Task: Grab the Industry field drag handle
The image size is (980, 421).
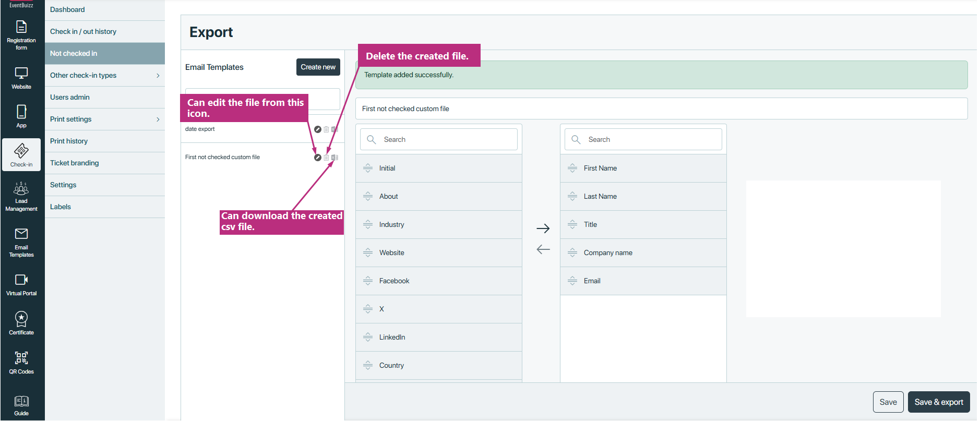Action: 368,225
